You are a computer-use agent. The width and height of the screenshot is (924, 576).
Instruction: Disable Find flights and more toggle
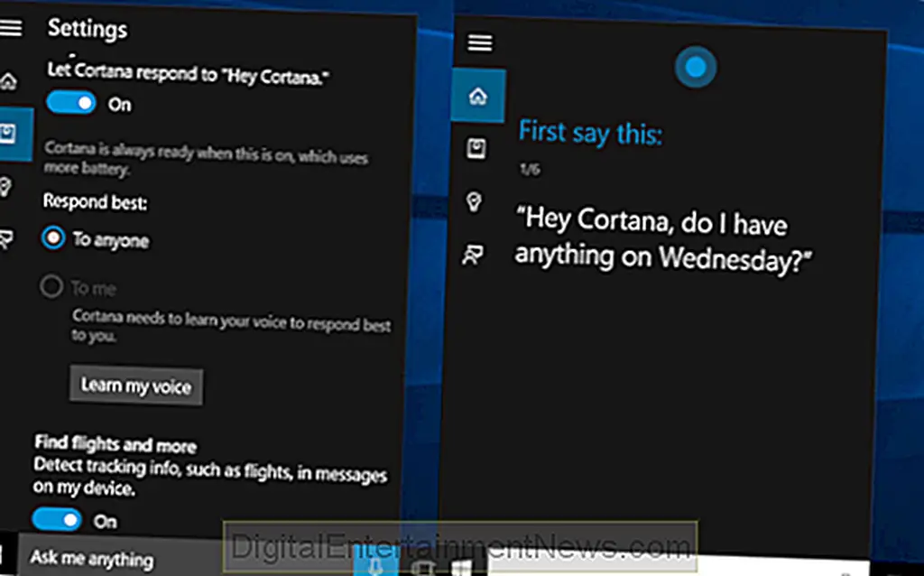click(x=57, y=519)
